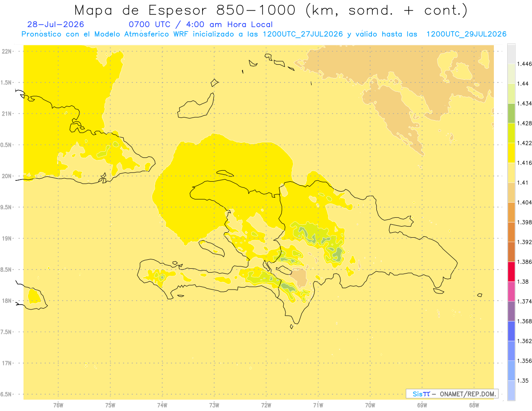Image resolution: width=532 pixels, height=411 pixels.
Task: Pick the bright yellow swatch below 1.422
Action: [x=511, y=153]
